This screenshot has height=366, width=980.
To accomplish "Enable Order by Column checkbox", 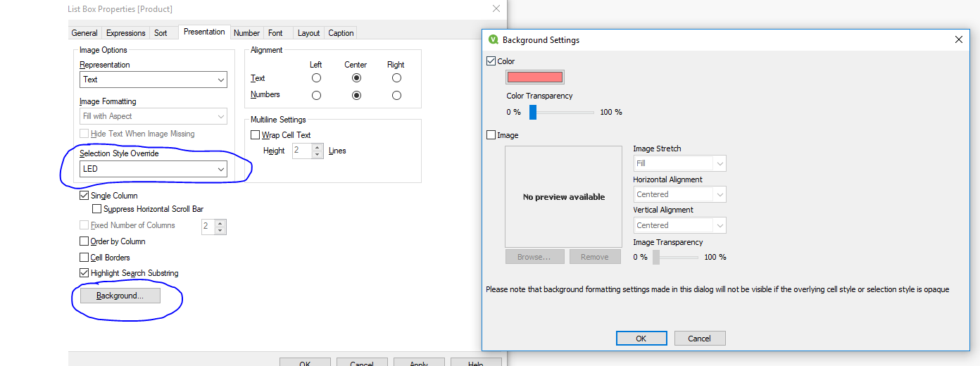I will coord(84,241).
